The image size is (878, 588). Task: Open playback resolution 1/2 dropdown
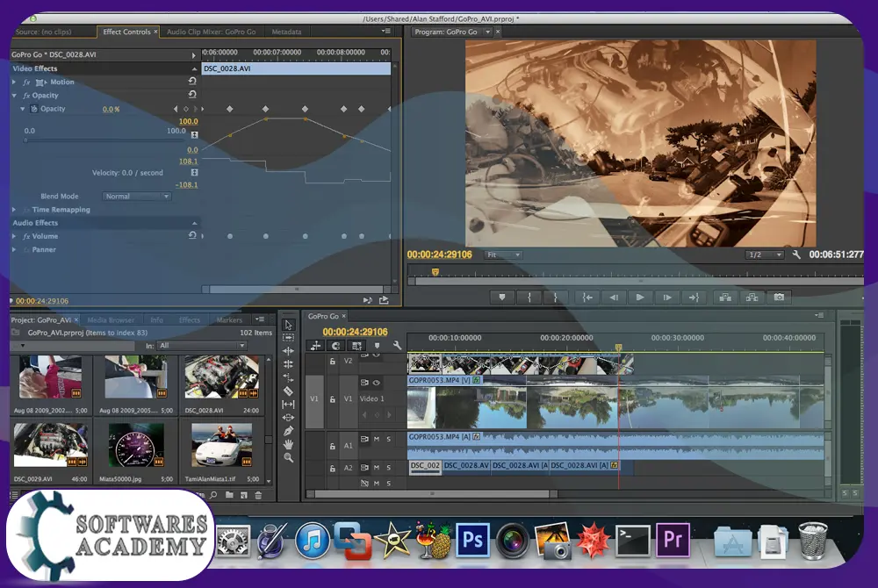tap(764, 255)
